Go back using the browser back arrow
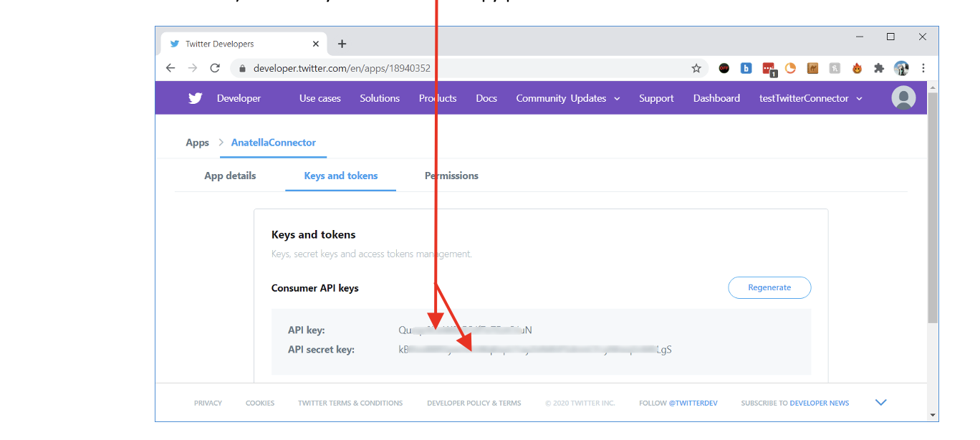This screenshot has width=980, height=440. click(x=170, y=68)
